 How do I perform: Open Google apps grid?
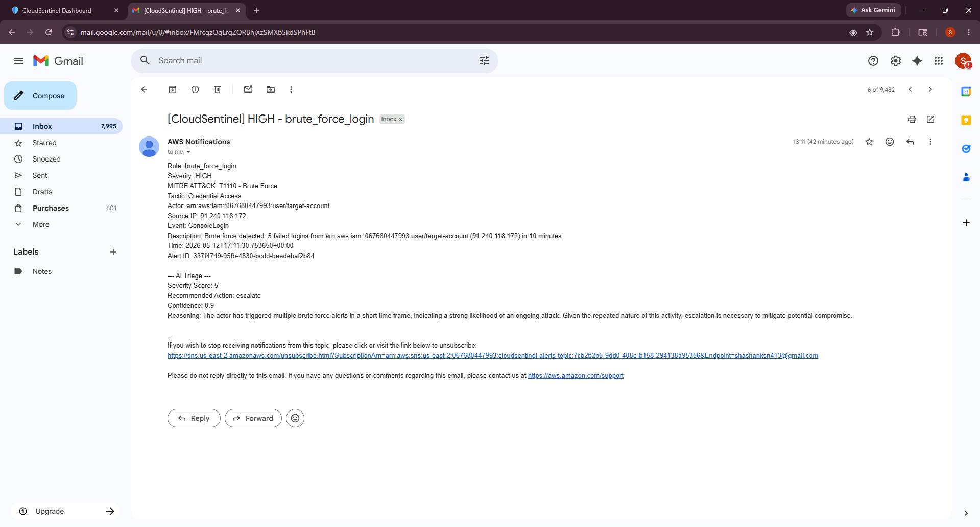pyautogui.click(x=939, y=61)
